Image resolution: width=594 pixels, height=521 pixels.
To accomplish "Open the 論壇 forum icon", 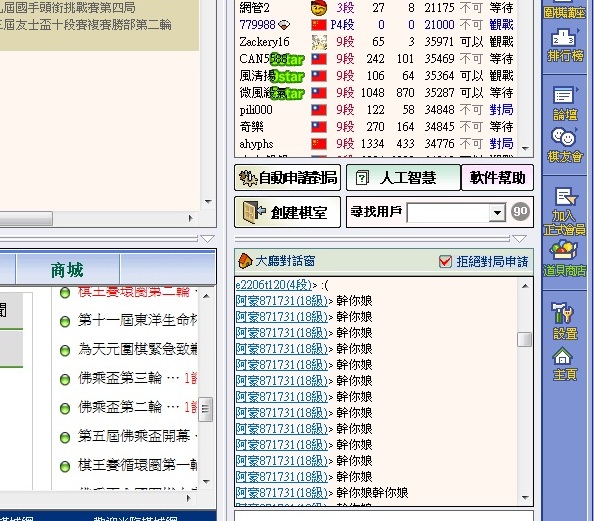I will tap(565, 103).
